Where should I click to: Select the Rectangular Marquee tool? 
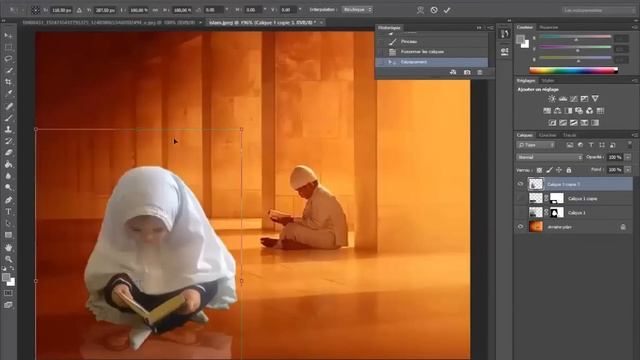8,47
